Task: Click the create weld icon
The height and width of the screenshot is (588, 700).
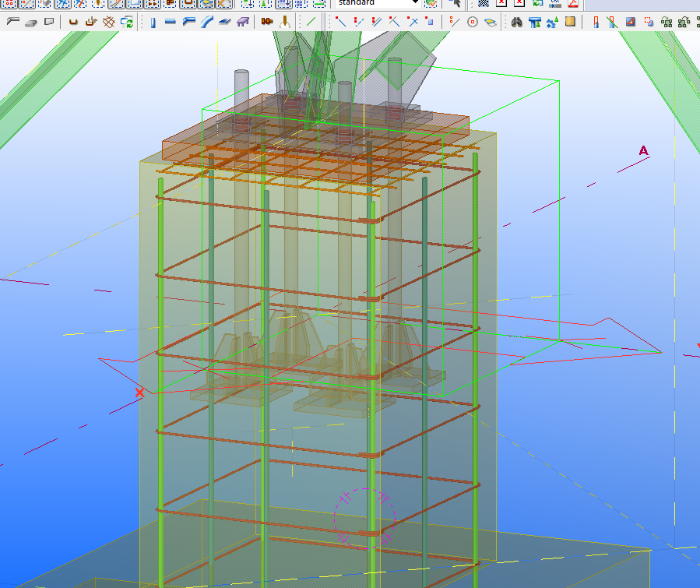Action: 285,22
